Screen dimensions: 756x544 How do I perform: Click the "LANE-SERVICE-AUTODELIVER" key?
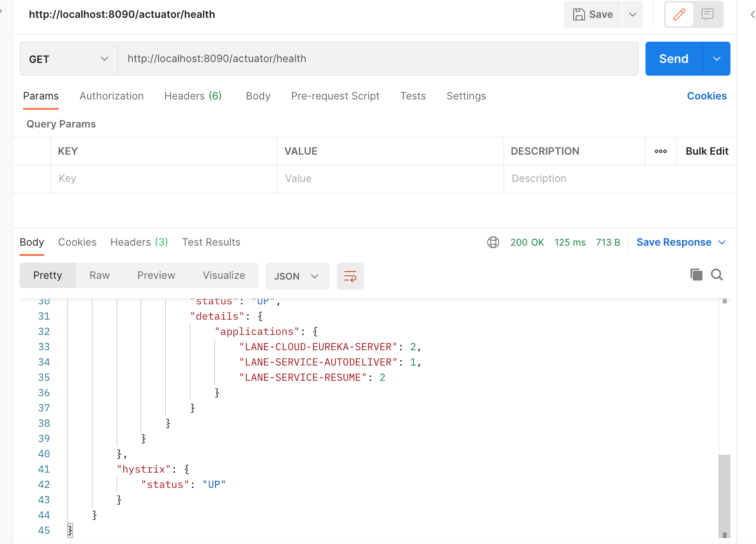pyautogui.click(x=318, y=362)
